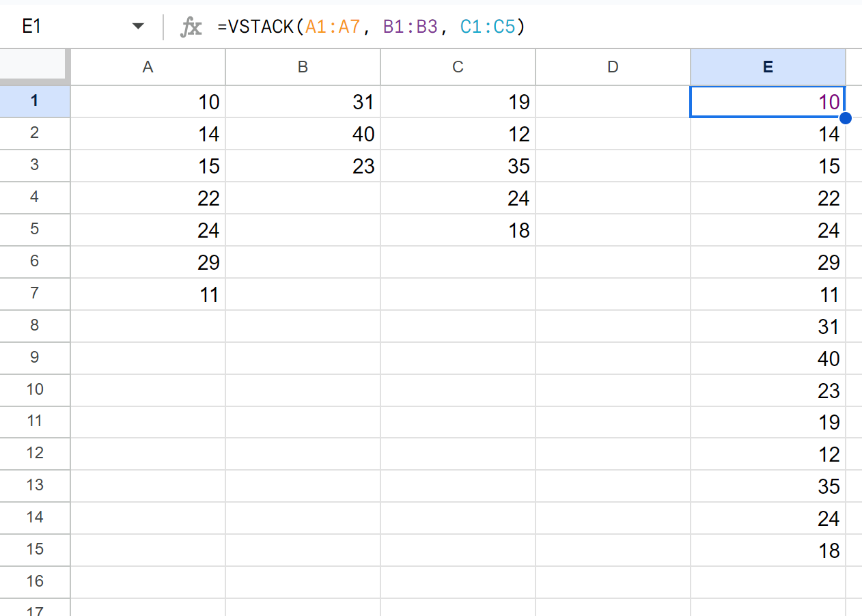862x616 pixels.
Task: Select cell A7 containing 11
Action: [x=148, y=294]
